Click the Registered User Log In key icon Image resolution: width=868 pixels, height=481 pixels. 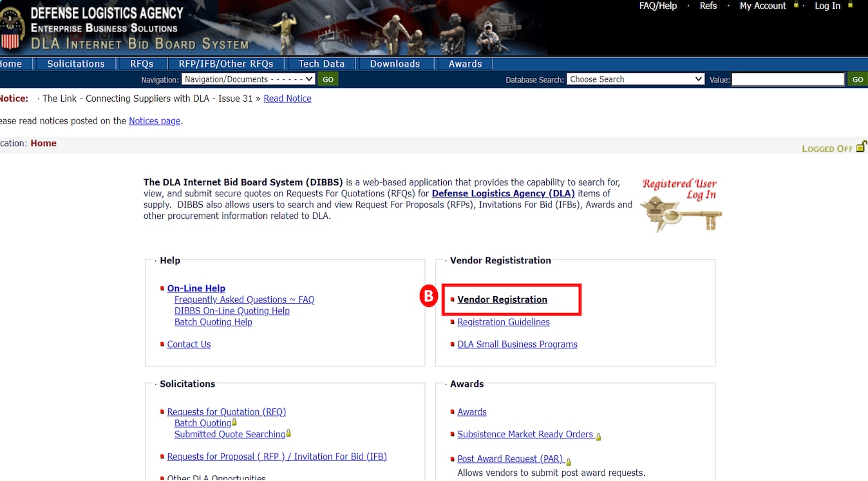(x=681, y=205)
